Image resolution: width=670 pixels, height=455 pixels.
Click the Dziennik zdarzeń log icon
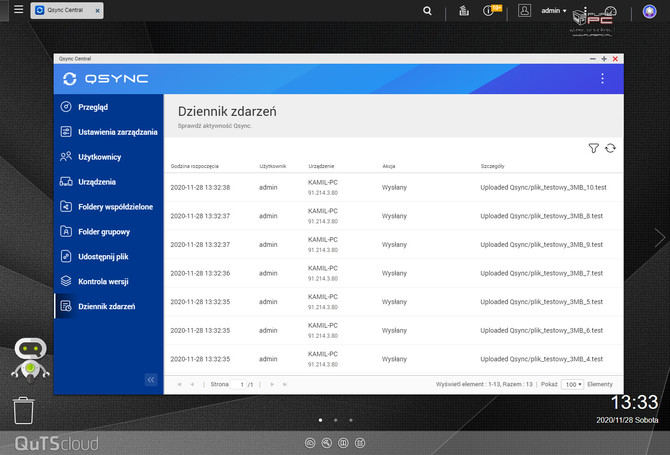(x=66, y=306)
